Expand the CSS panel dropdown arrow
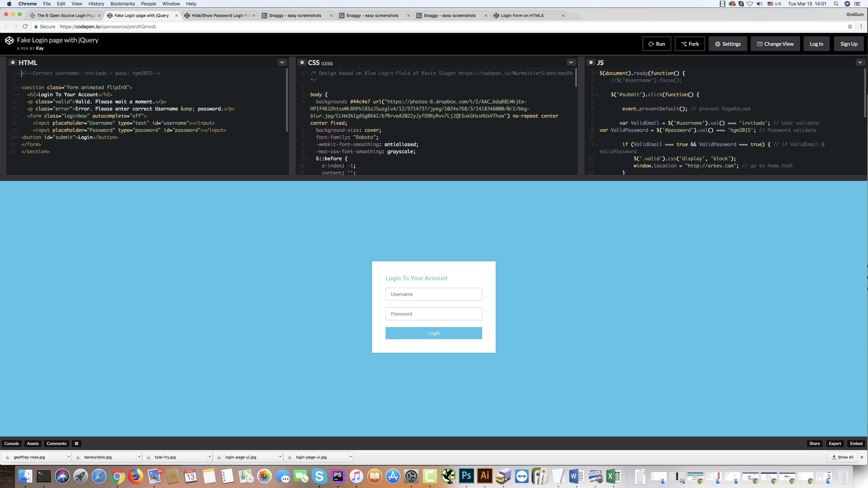Screen dimensions: 868x488 point(571,62)
